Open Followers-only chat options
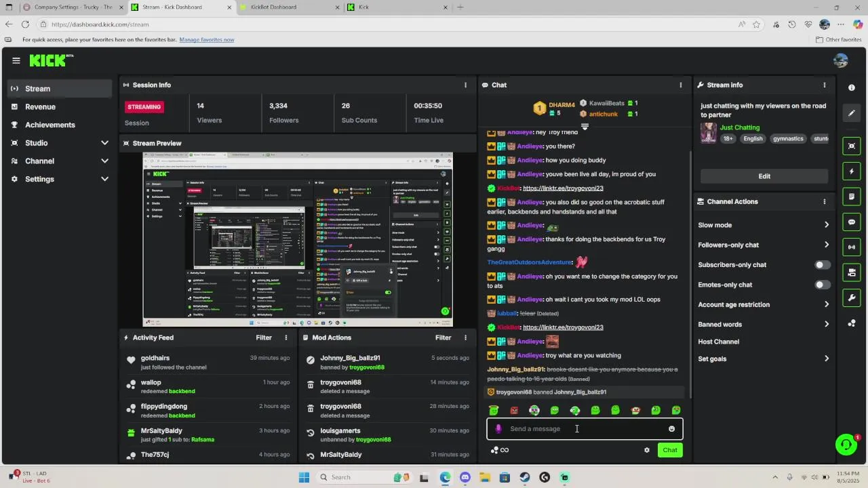 (764, 245)
